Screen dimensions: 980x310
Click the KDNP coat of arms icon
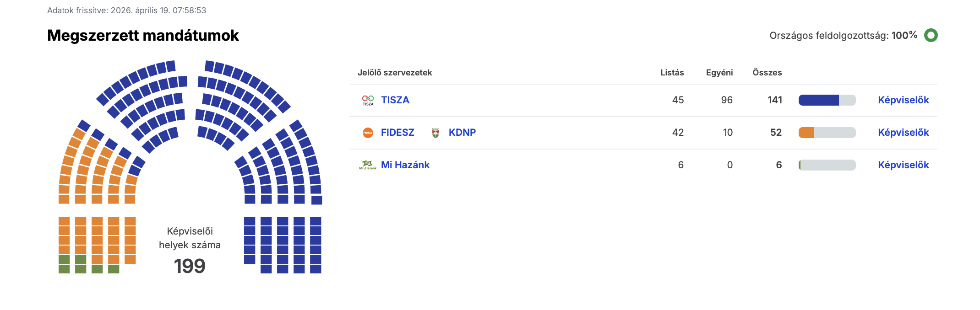[x=436, y=133]
